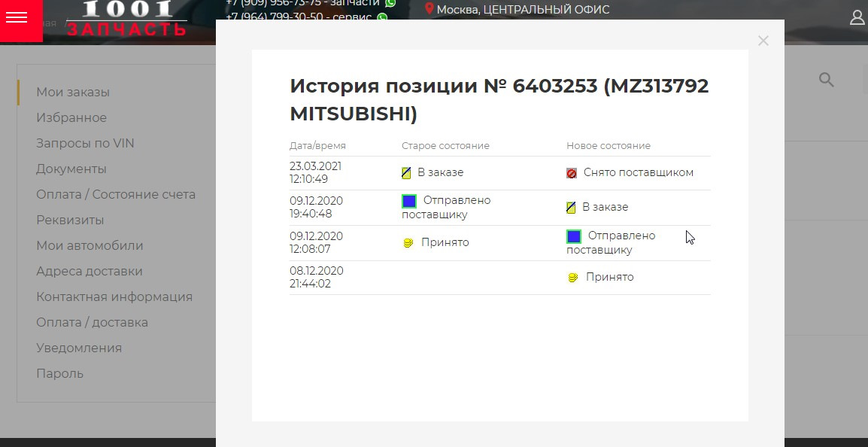Select Мои заказы in the sidebar menu
868x447 pixels.
point(72,92)
